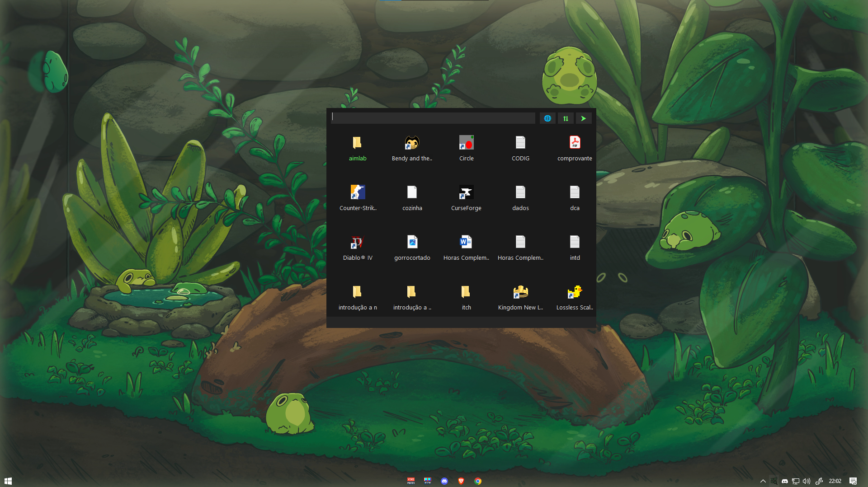Click the Discord icon in the system tray
Viewport: 868px width, 487px height.
(x=785, y=481)
